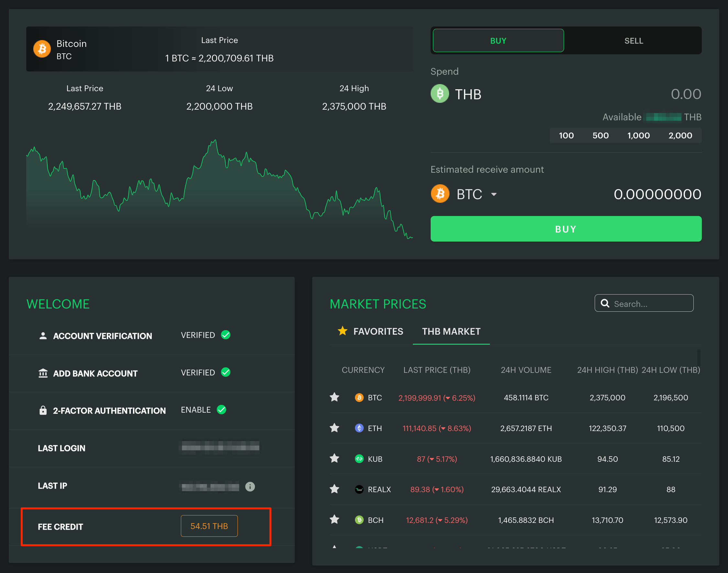The height and width of the screenshot is (573, 728).
Task: Open the THB MARKET tab
Action: pos(451,331)
